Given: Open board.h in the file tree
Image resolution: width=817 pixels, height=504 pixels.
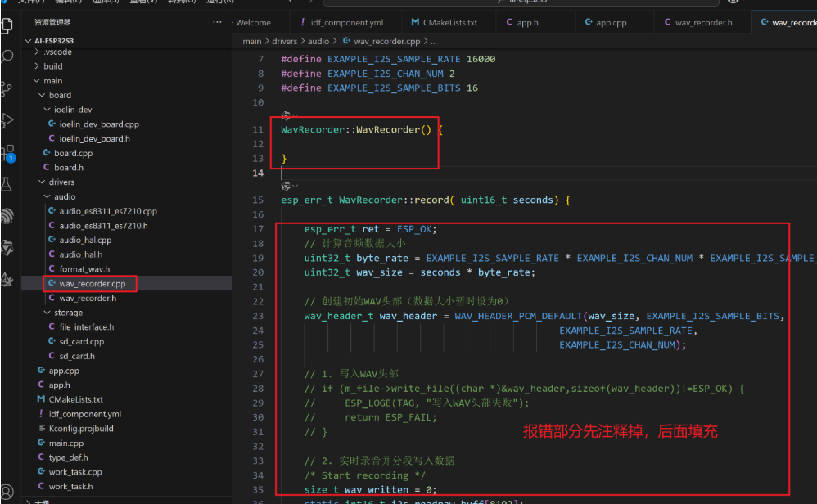Looking at the screenshot, I should 68,168.
